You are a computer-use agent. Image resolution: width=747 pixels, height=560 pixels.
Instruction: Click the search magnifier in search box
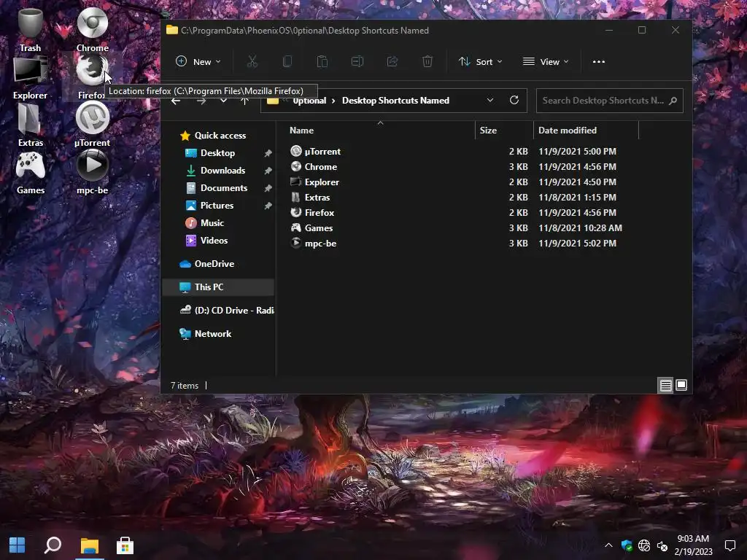point(673,101)
